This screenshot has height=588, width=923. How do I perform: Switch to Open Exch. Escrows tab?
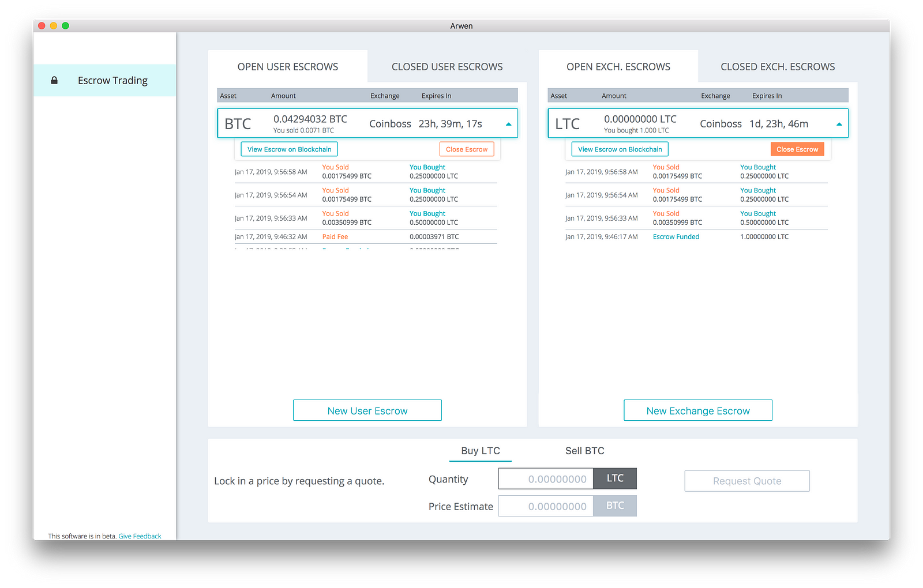[x=618, y=67]
